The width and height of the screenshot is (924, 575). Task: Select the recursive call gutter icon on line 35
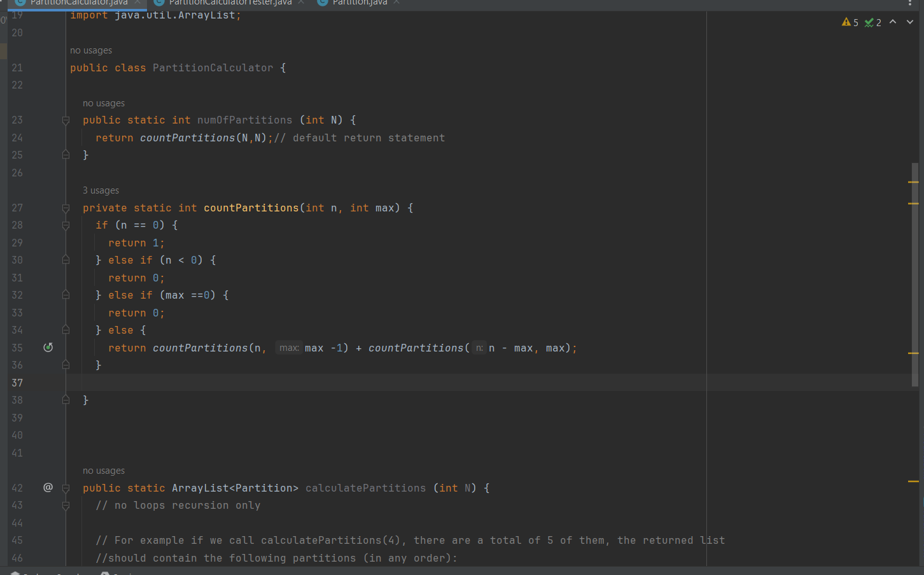point(48,347)
